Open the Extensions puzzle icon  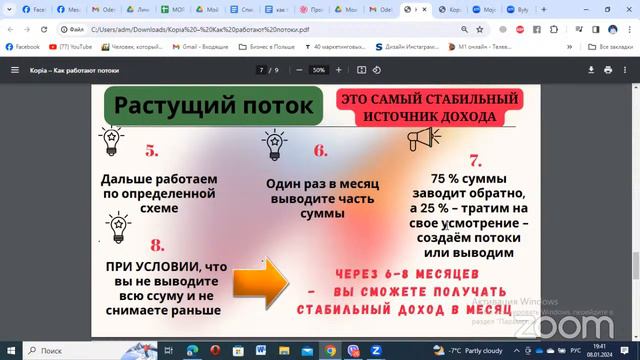point(553,29)
